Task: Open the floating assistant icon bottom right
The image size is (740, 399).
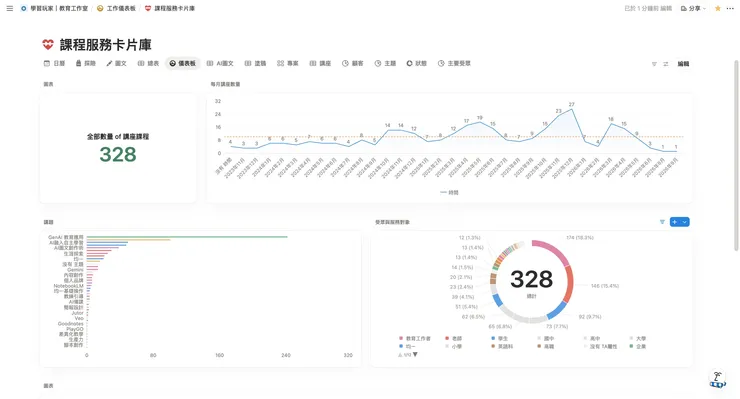Action: click(x=718, y=380)
